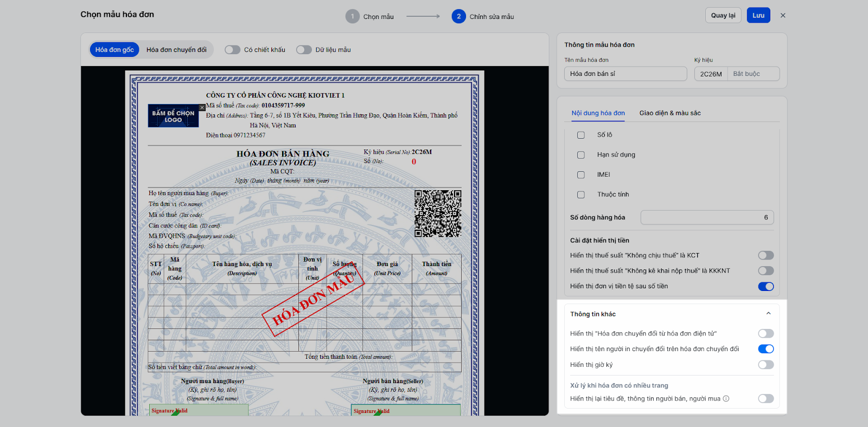Click step 2 circle Chỉnh sửa mẫu

coord(459,16)
